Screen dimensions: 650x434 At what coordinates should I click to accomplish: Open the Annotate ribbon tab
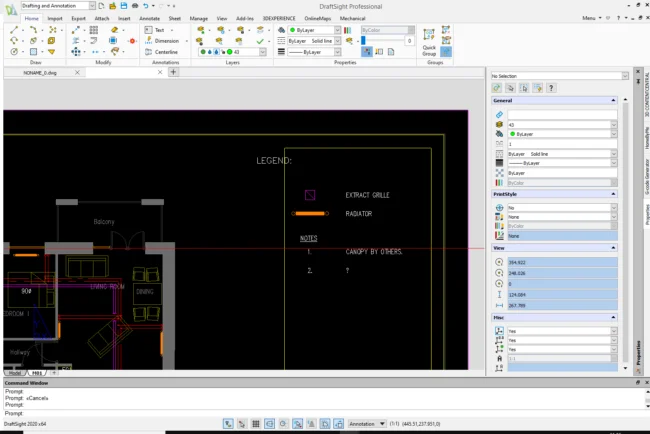(x=151, y=18)
